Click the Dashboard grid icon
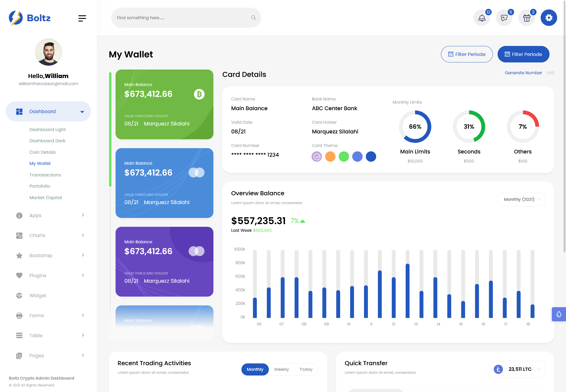The width and height of the screenshot is (566, 392). (19, 112)
